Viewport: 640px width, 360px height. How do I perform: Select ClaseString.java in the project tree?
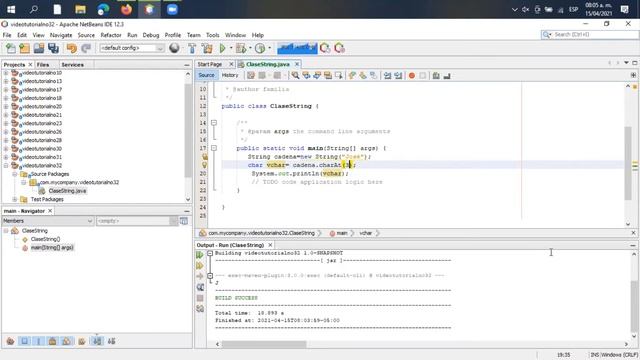(x=67, y=191)
